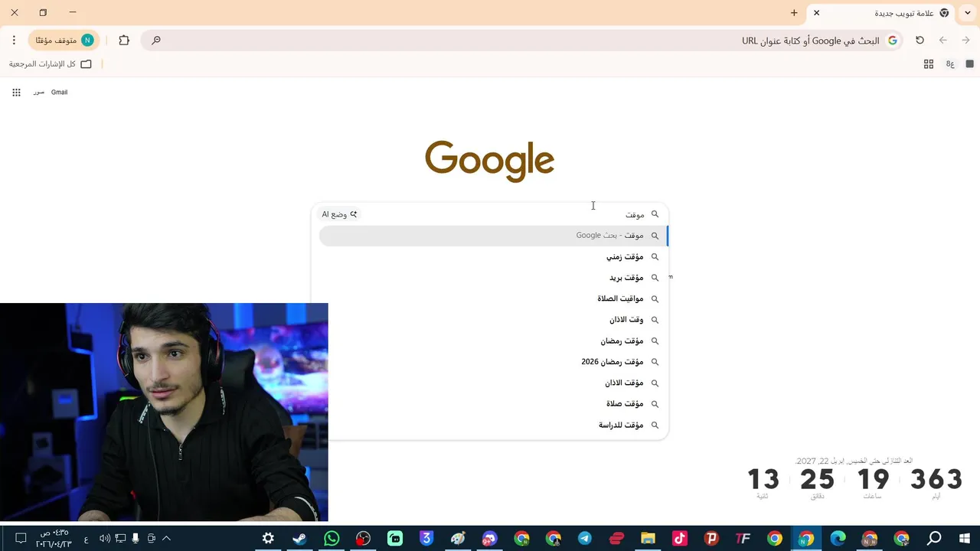Click the grid bookmark icon in the bookmarks bar

click(x=929, y=64)
